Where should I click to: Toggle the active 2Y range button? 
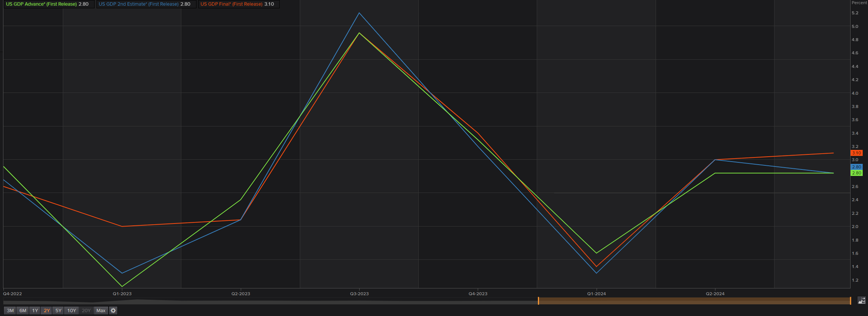pyautogui.click(x=47, y=311)
